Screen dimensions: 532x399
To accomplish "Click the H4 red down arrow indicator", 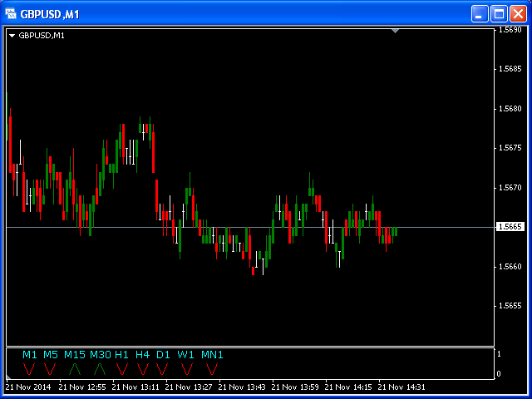I will tap(143, 369).
